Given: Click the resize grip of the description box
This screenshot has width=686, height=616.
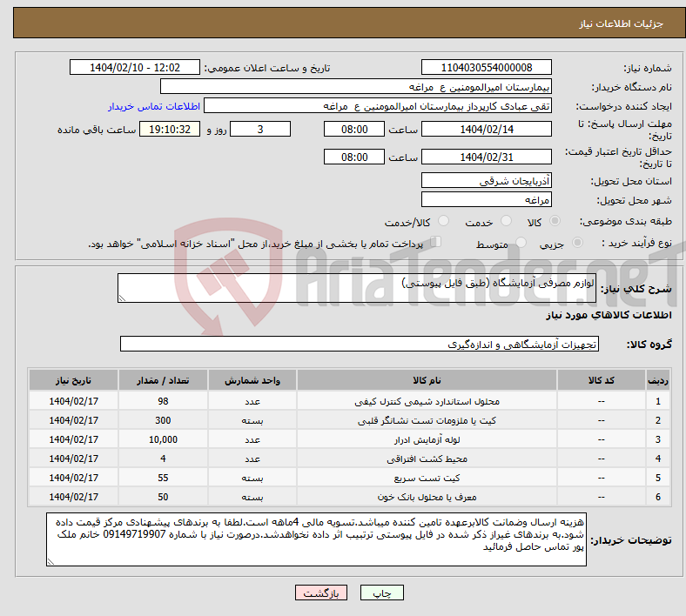Looking at the screenshot, I should coord(122,298).
